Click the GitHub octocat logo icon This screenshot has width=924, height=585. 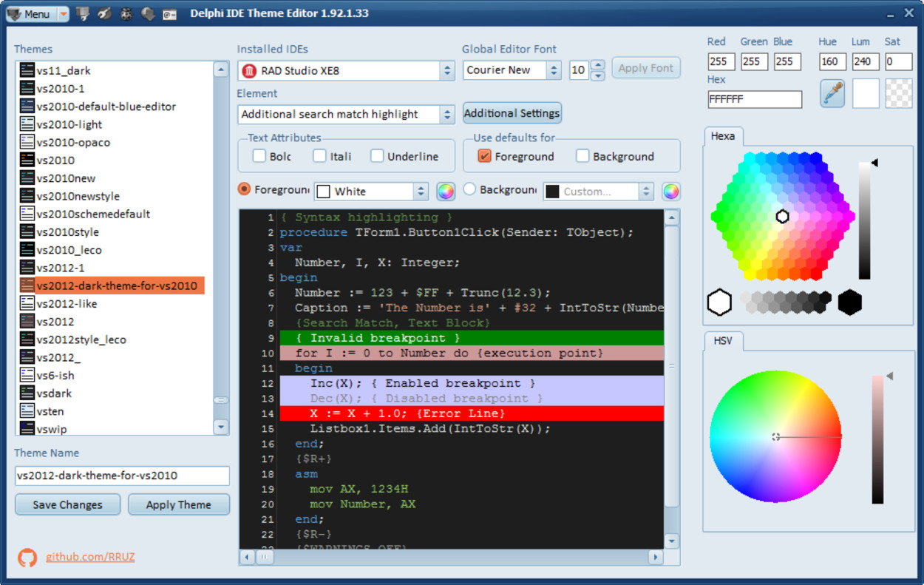[x=27, y=557]
